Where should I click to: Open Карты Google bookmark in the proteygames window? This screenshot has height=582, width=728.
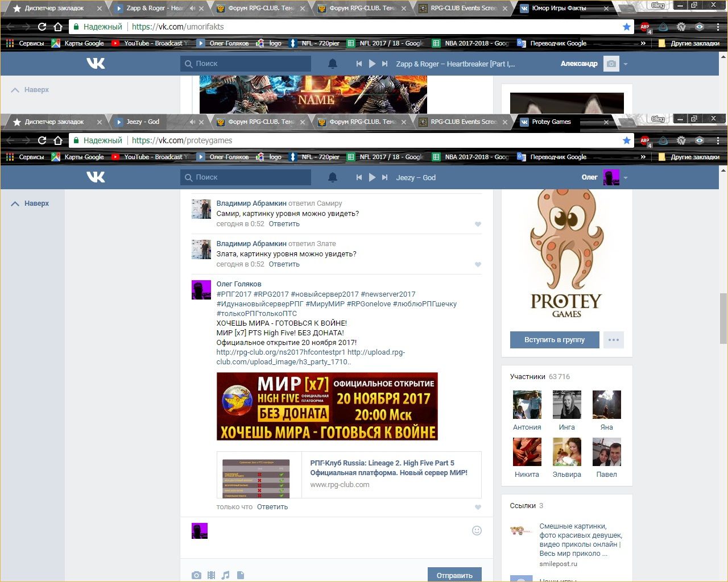[x=78, y=157]
